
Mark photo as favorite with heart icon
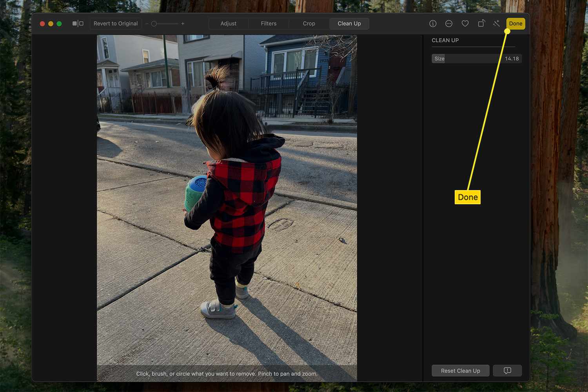coord(465,24)
